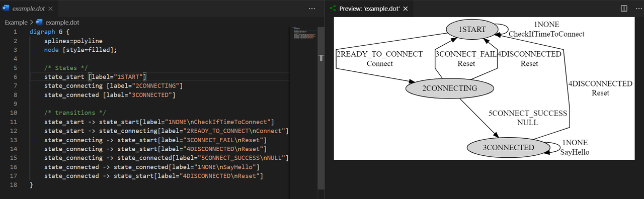Click the CheckIfTimeToConnect label in the graph

(546, 34)
